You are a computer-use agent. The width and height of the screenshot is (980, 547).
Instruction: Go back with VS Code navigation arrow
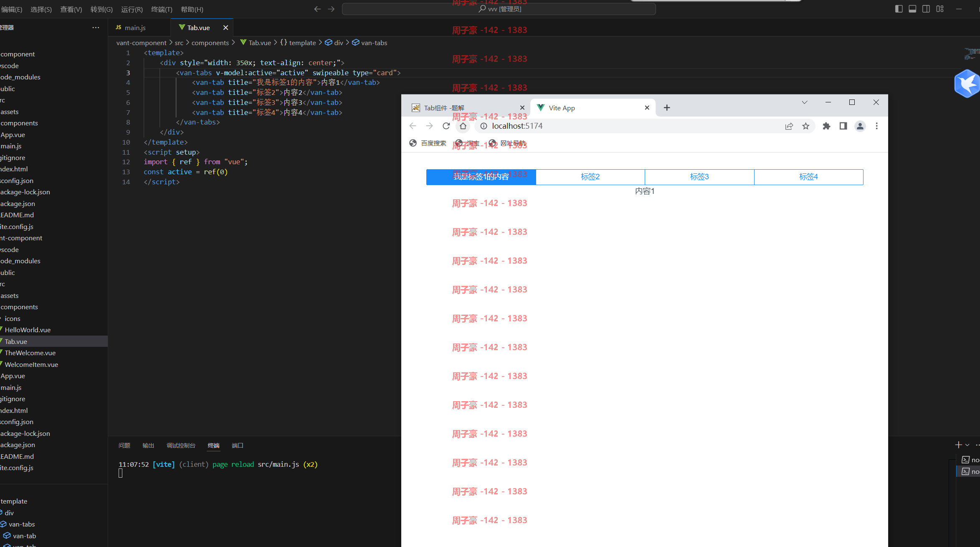point(317,9)
